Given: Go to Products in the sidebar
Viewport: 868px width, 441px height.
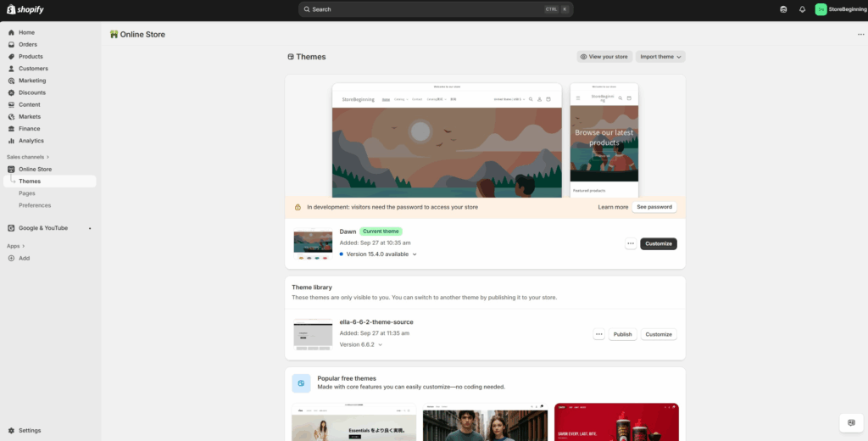Looking at the screenshot, I should coord(31,57).
